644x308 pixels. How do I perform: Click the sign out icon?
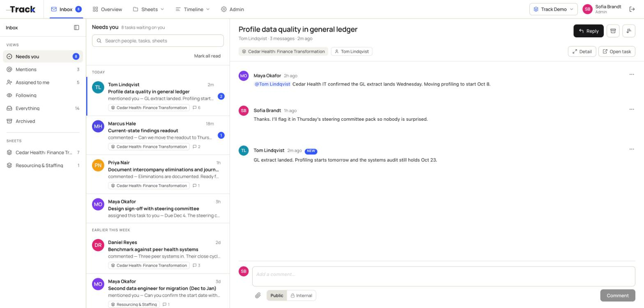click(x=632, y=9)
